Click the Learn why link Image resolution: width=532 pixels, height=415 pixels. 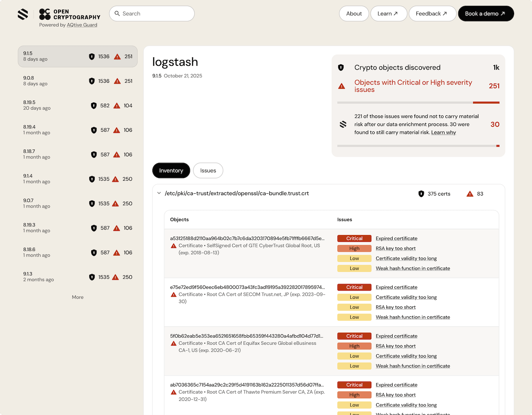pyautogui.click(x=443, y=133)
